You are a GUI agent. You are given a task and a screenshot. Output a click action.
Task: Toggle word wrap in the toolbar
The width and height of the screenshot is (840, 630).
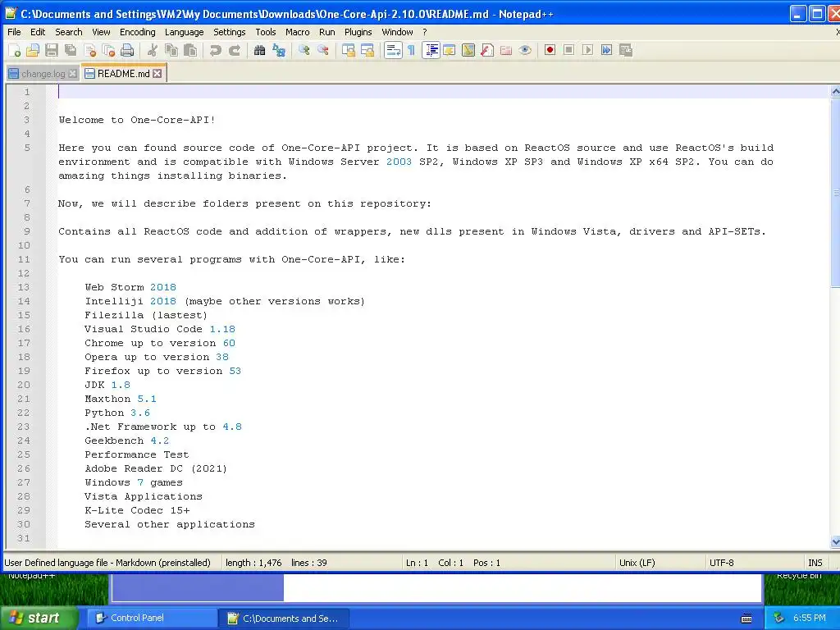pos(393,50)
